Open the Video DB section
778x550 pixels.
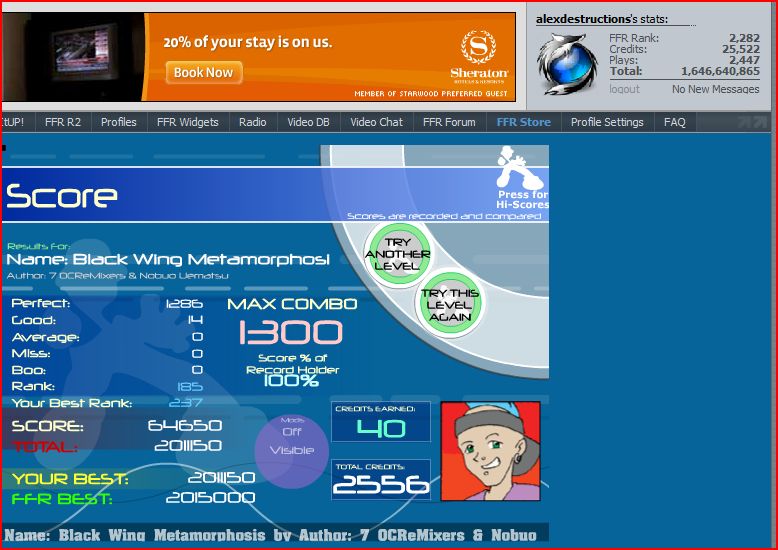[x=308, y=122]
